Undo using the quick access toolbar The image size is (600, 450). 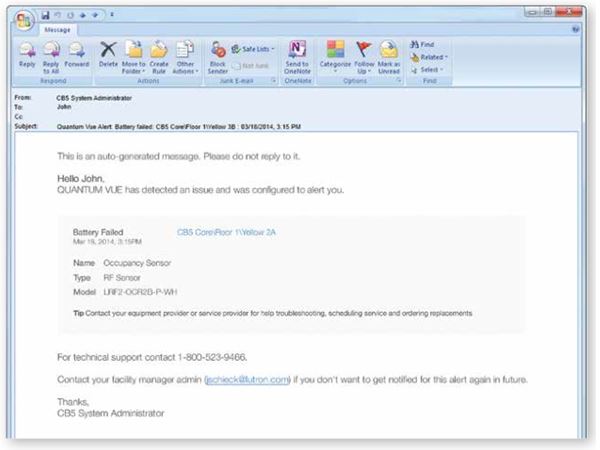coord(58,15)
